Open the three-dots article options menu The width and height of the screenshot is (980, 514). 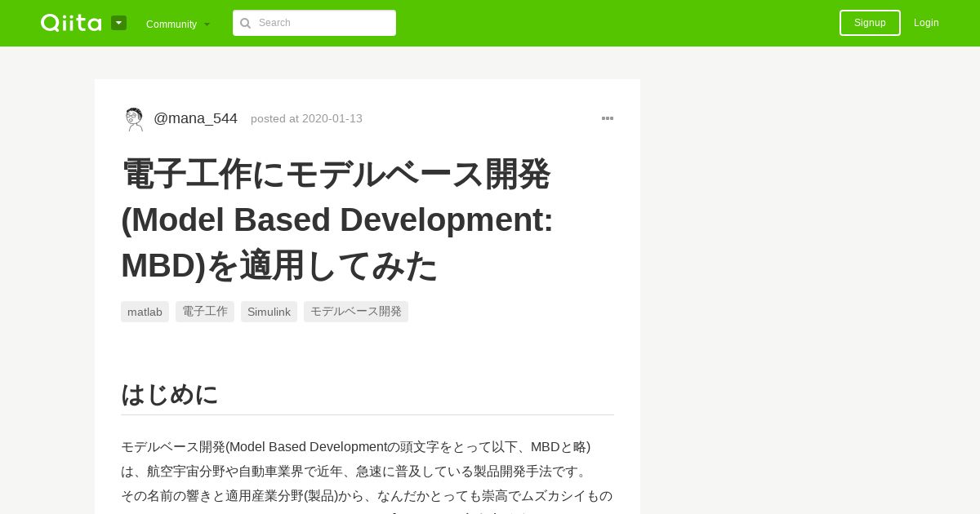pyautogui.click(x=608, y=118)
